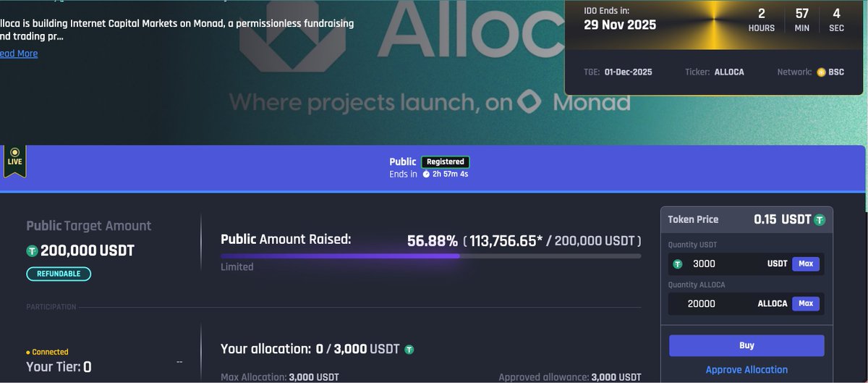Click the REFUNDABLE tag
The height and width of the screenshot is (383, 868).
tap(59, 274)
